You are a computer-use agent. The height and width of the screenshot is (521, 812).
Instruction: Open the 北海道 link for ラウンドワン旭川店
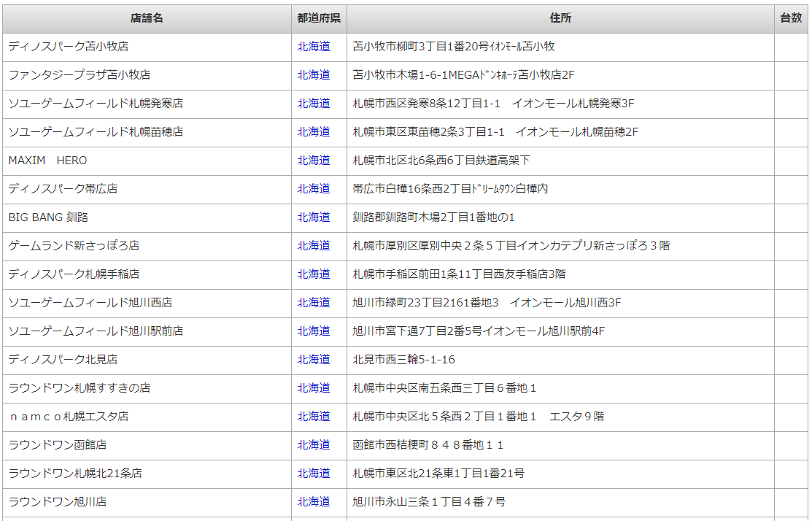pyautogui.click(x=313, y=502)
